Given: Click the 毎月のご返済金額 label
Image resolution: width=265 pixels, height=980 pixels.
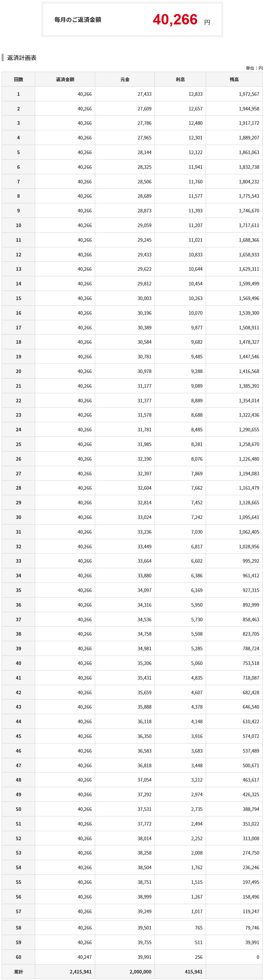Looking at the screenshot, I should click(x=78, y=20).
